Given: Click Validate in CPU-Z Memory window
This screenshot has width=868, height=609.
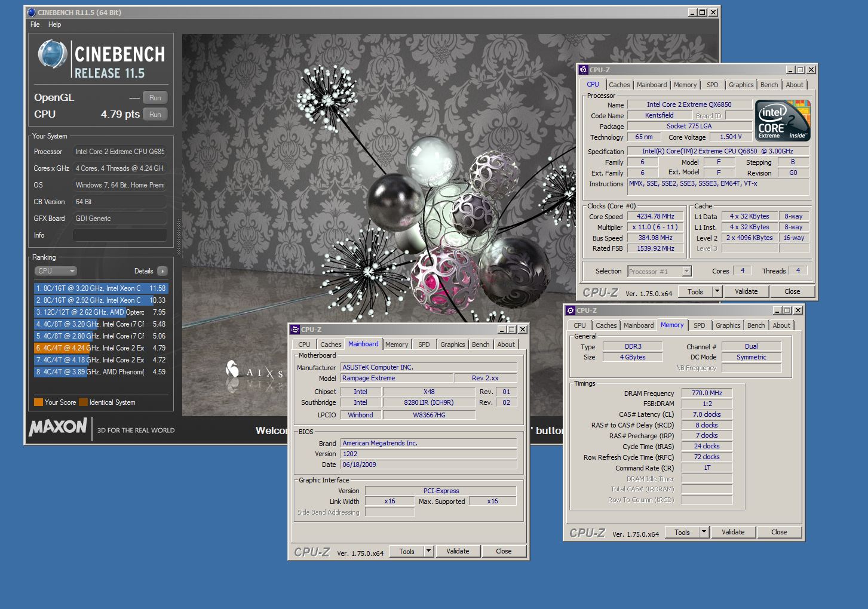Looking at the screenshot, I should click(x=733, y=532).
